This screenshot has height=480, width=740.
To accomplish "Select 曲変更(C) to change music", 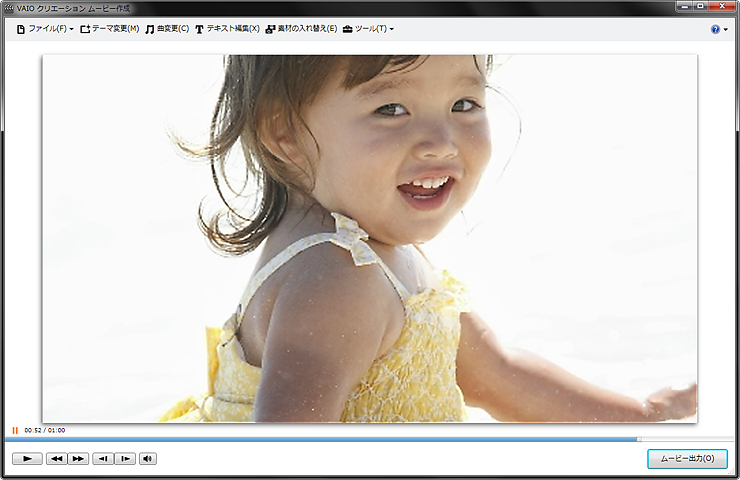I will tap(167, 29).
